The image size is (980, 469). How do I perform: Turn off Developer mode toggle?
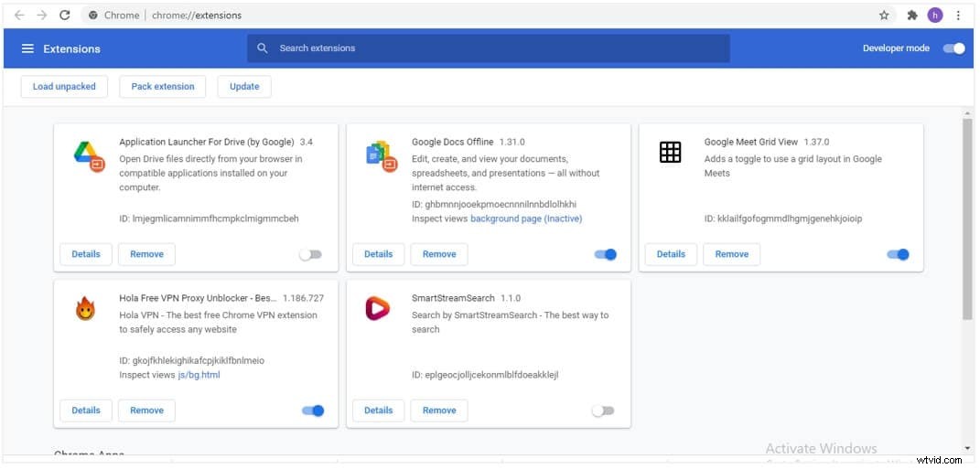click(954, 48)
